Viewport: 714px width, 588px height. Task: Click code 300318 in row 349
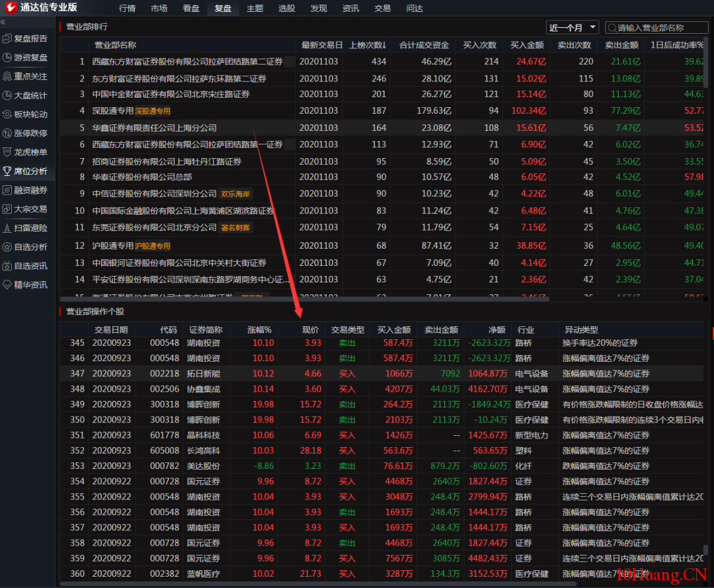pos(165,404)
